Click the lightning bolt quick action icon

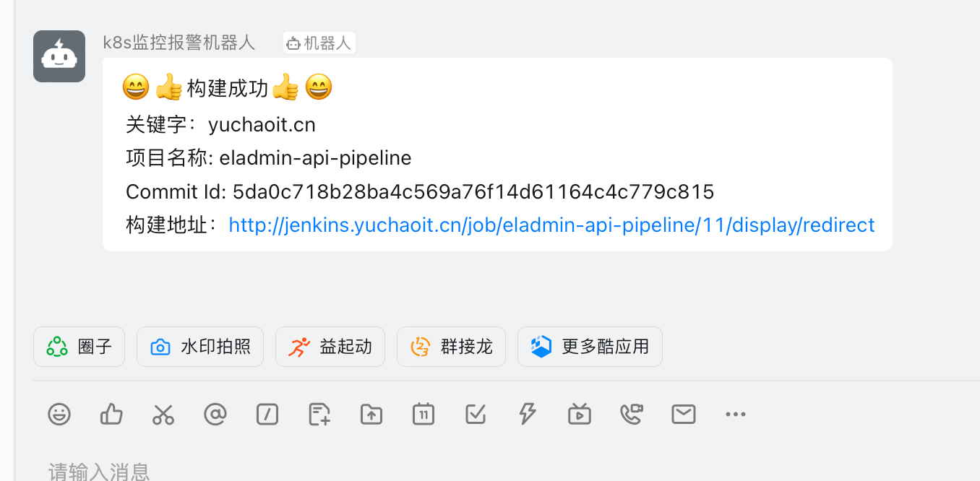click(528, 415)
